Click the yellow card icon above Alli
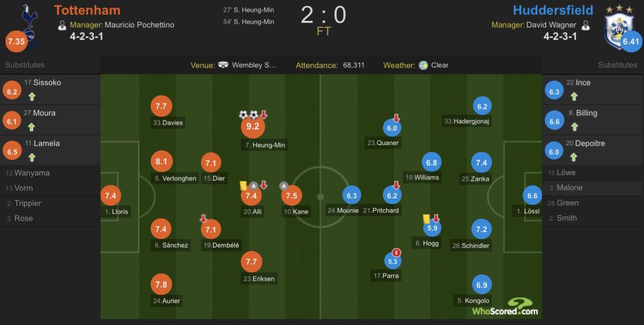Screen dimensions: 644x325 [x=243, y=185]
